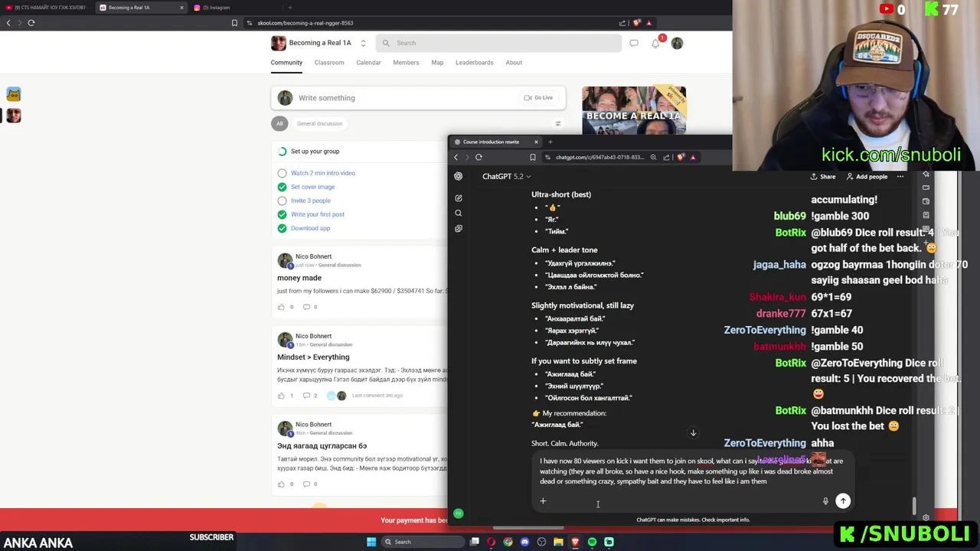Open comments on 'Mindset > Everything' post
This screenshot has height=551, width=980.
[x=306, y=396]
